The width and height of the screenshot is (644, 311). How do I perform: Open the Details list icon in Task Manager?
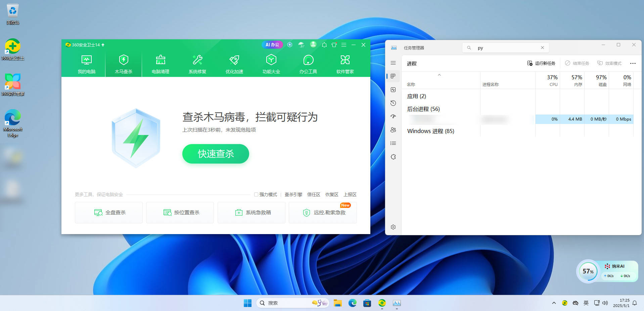393,143
